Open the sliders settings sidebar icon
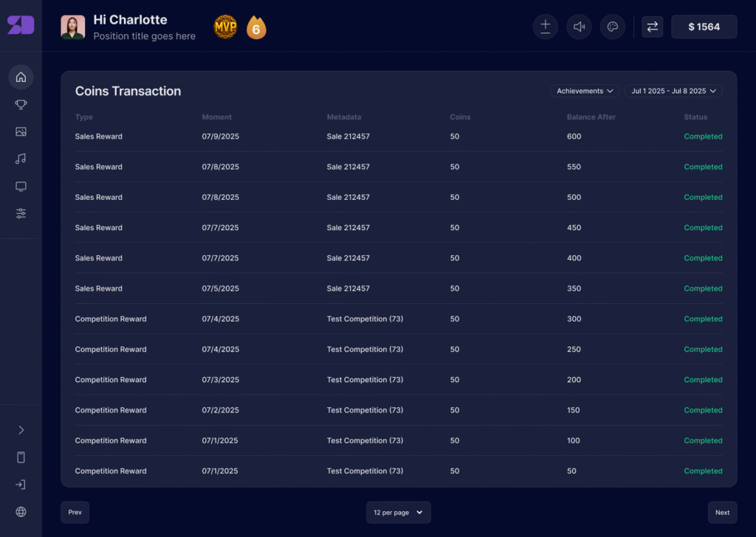 [21, 213]
